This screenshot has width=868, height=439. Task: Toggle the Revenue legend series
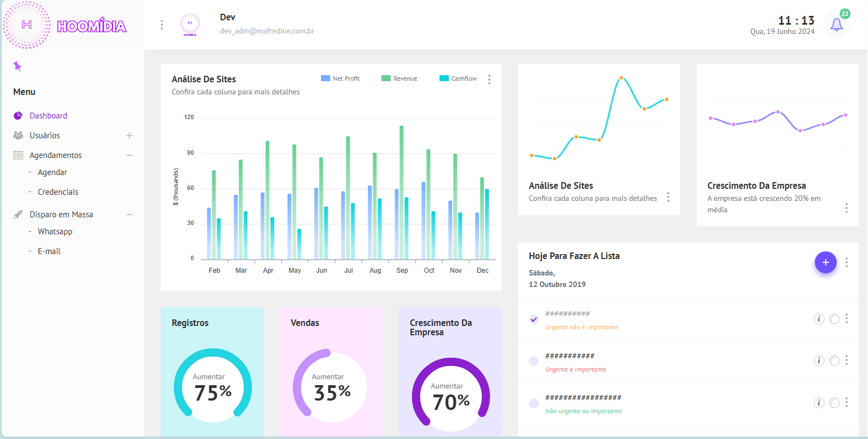pos(399,78)
